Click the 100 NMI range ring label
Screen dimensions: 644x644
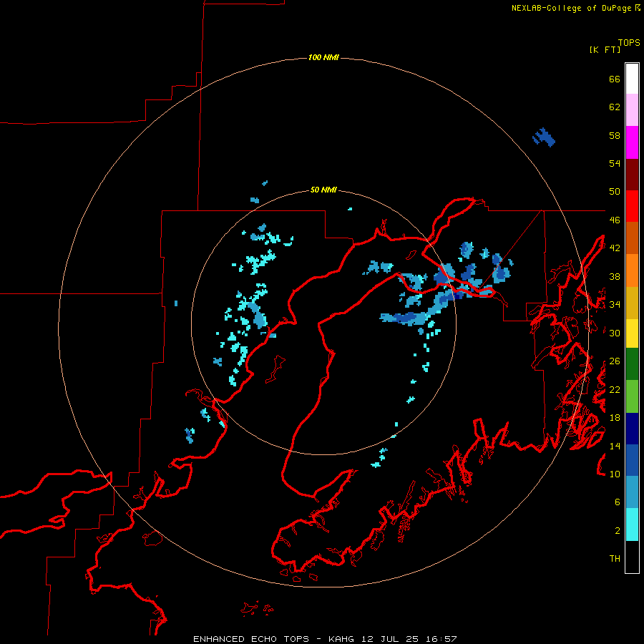point(323,57)
